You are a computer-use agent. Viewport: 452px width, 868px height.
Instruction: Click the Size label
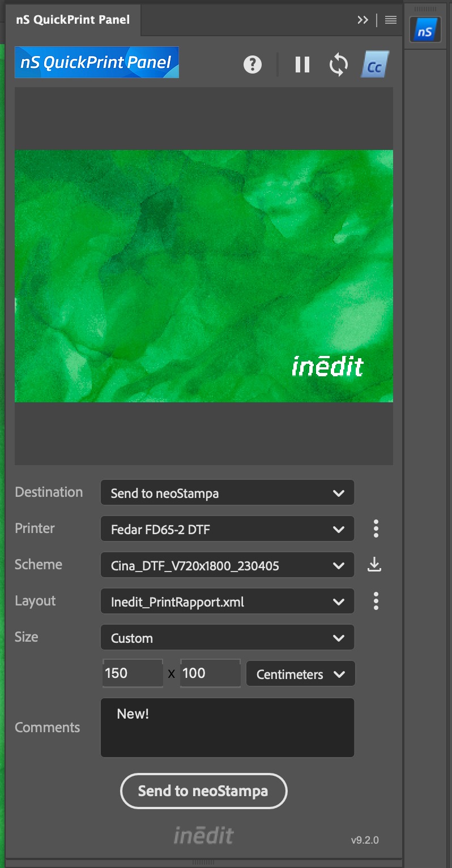tap(27, 637)
